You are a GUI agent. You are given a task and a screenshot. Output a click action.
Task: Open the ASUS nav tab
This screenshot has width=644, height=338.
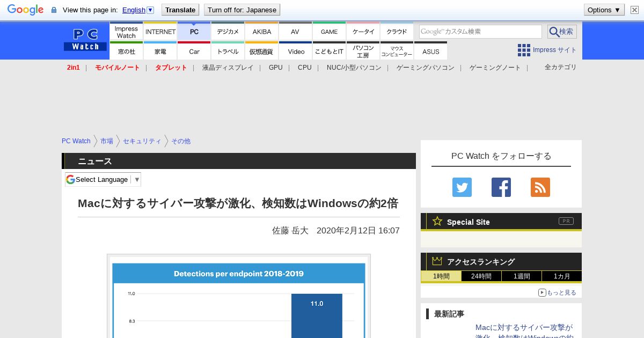tap(430, 51)
